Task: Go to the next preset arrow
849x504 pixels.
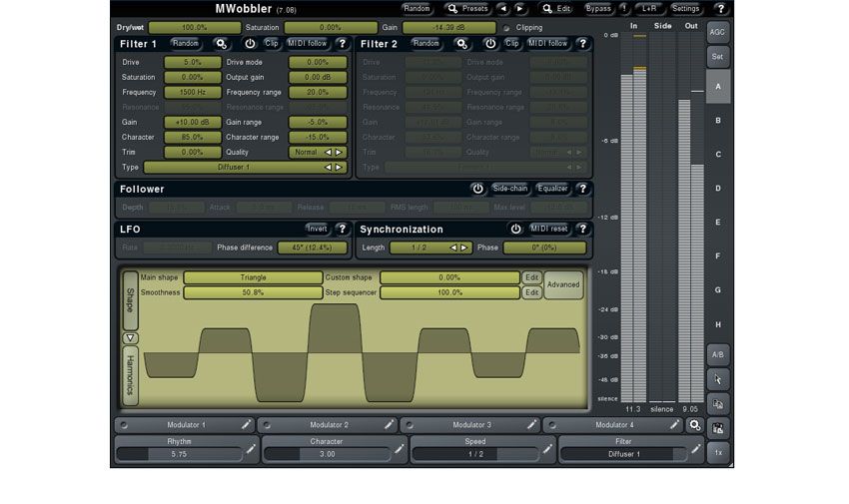Action: click(x=519, y=9)
